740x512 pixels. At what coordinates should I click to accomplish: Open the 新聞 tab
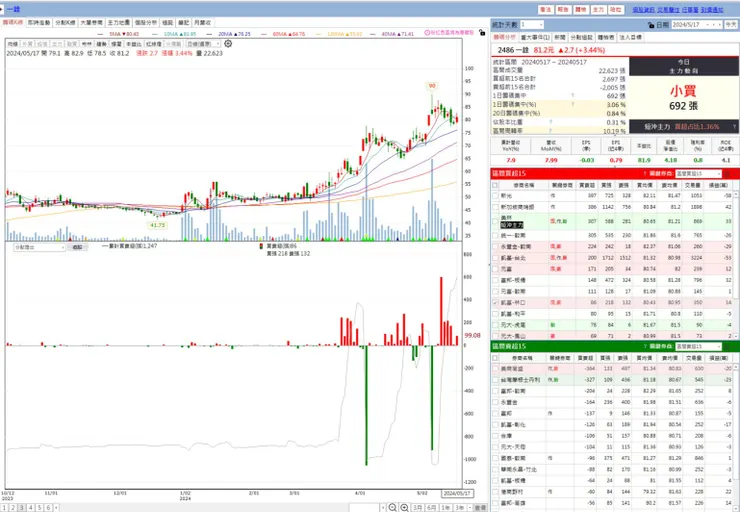[x=560, y=37]
